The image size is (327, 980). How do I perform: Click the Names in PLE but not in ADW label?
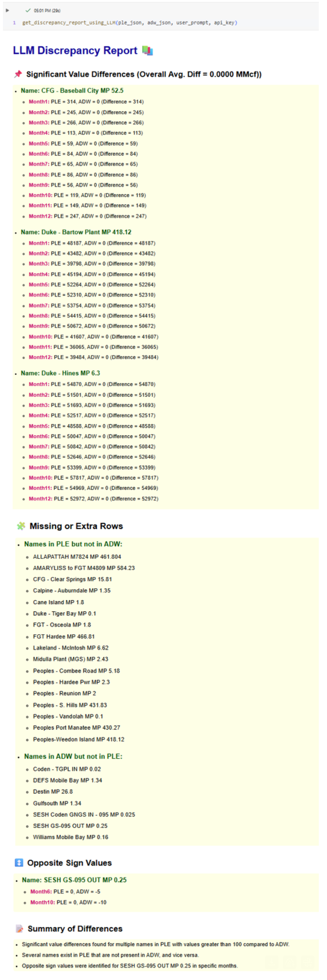click(73, 544)
